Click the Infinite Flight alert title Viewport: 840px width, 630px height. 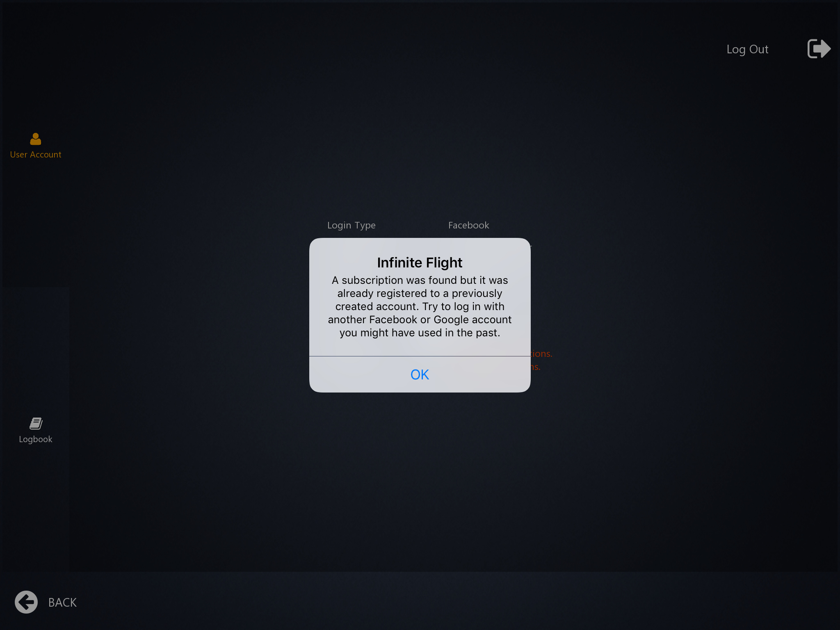(420, 262)
